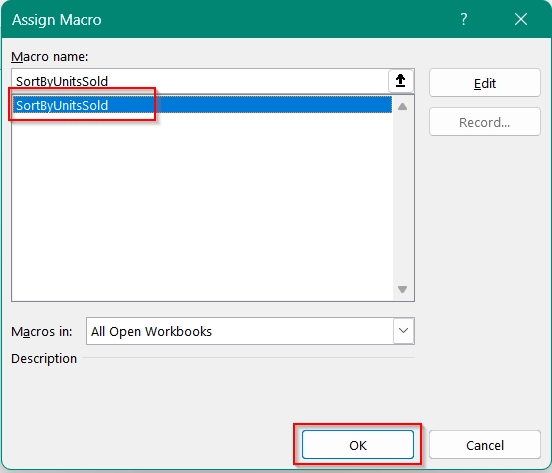This screenshot has width=552, height=473.
Task: Open the Macros in dropdown arrow
Action: point(403,331)
